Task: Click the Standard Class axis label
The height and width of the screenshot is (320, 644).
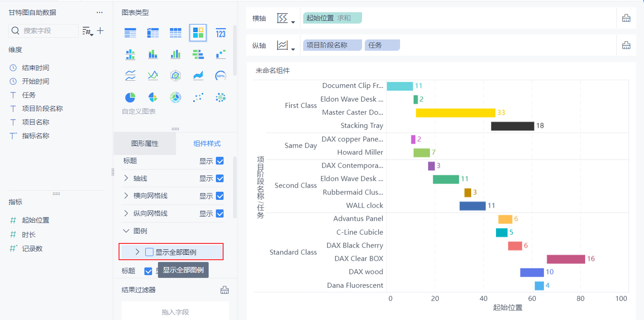Action: (293, 252)
